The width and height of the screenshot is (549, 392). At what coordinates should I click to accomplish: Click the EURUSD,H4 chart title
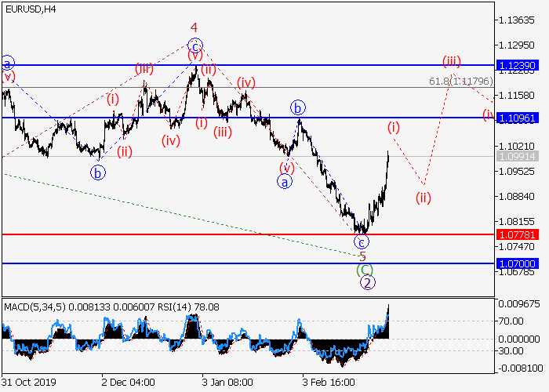pos(28,9)
